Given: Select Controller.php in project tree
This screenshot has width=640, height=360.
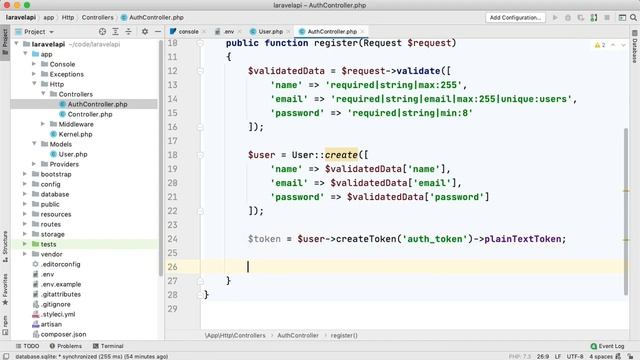Looking at the screenshot, I should coord(90,114).
